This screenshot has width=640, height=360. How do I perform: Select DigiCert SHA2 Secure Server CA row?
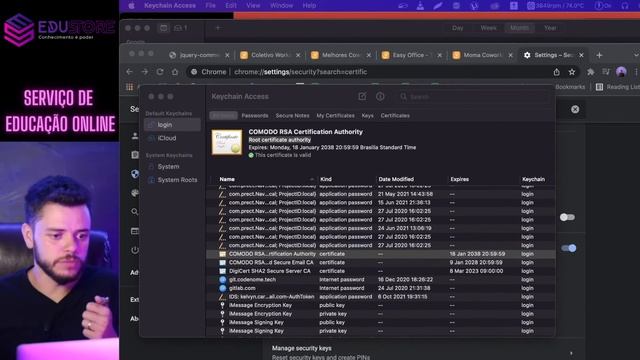[380, 271]
